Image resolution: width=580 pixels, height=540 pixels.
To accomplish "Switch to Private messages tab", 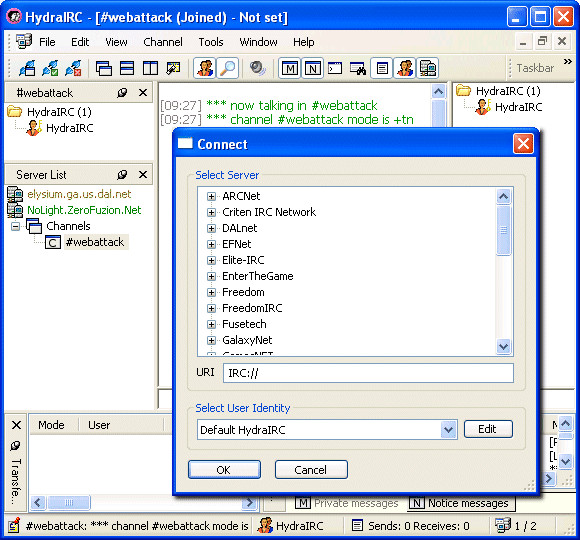I will [347, 503].
